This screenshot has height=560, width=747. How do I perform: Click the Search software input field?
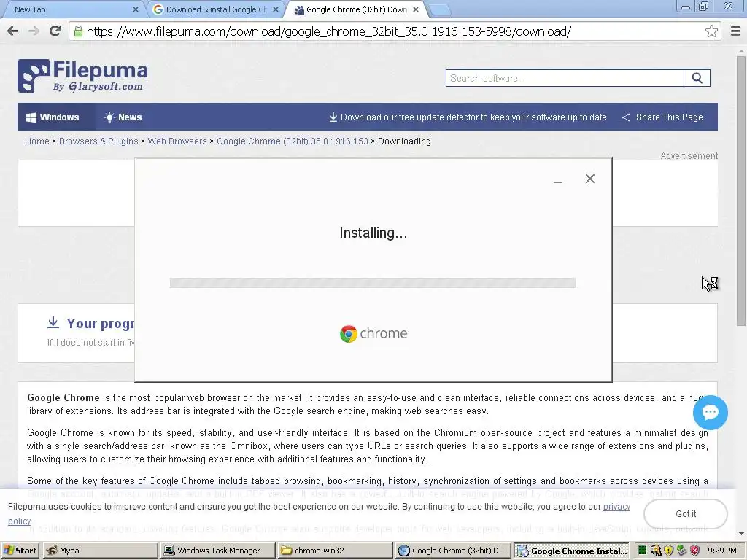[565, 78]
